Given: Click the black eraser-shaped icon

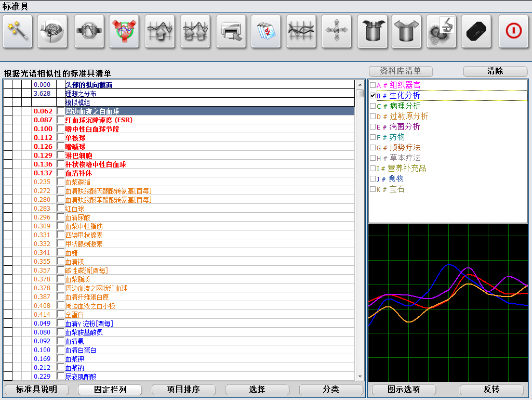Looking at the screenshot, I should (476, 31).
